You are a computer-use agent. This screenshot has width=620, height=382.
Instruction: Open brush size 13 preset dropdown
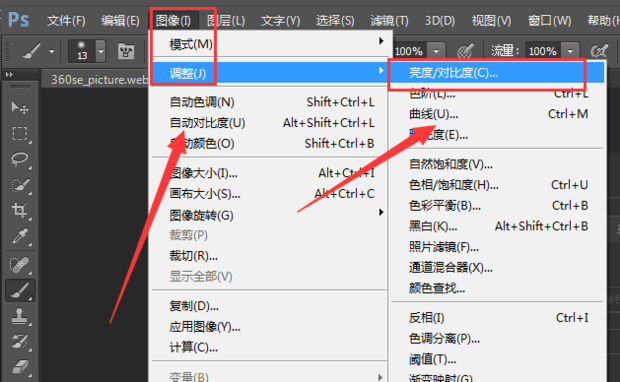(x=101, y=51)
